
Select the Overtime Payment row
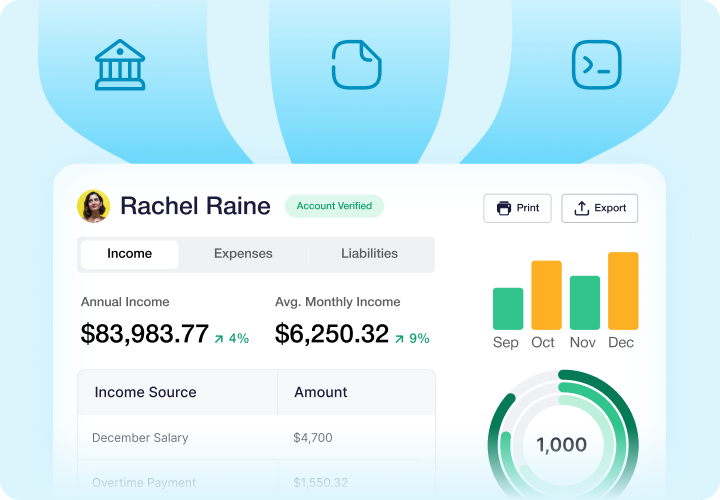pos(256,480)
